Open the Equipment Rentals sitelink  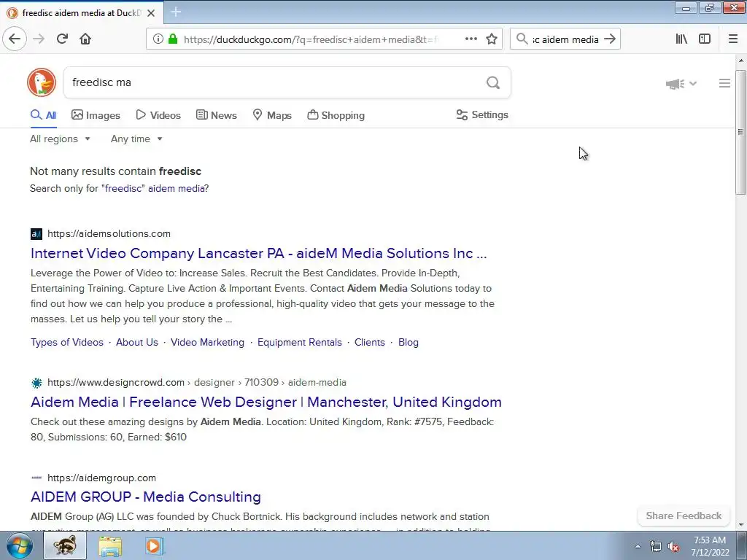[300, 343]
